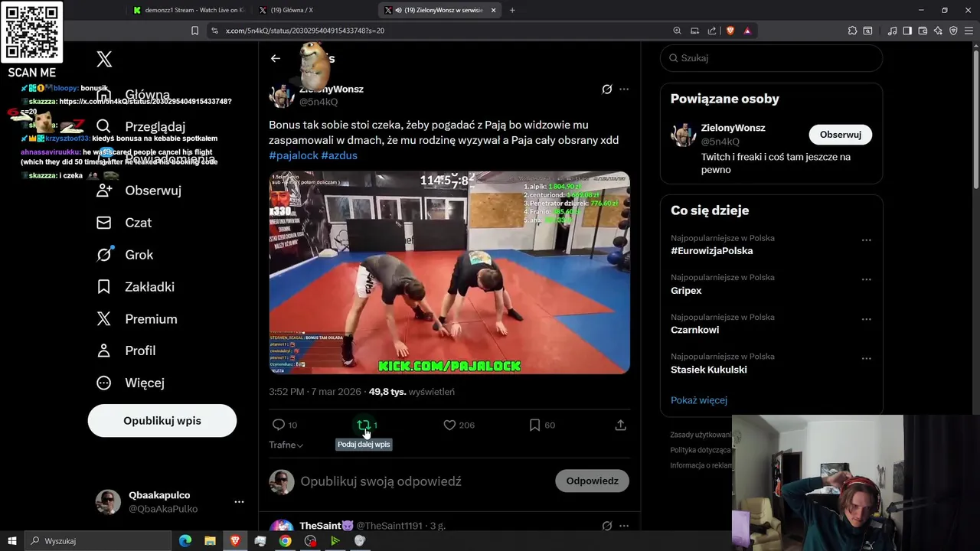980x551 pixels.
Task: Open browser extensions puzzle icon
Action: 852,31
